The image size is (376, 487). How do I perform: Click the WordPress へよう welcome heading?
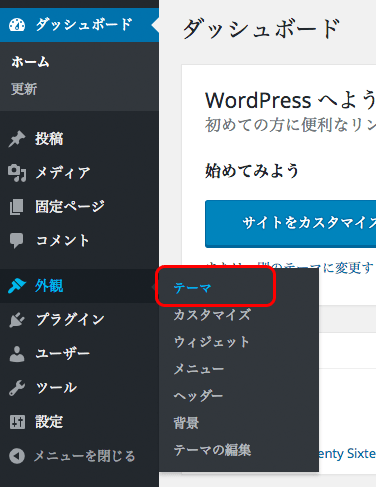[290, 100]
